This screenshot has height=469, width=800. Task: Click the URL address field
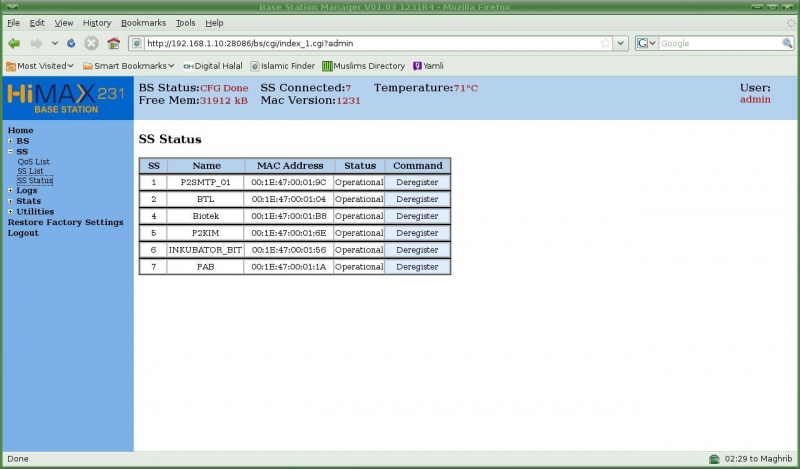[x=370, y=43]
